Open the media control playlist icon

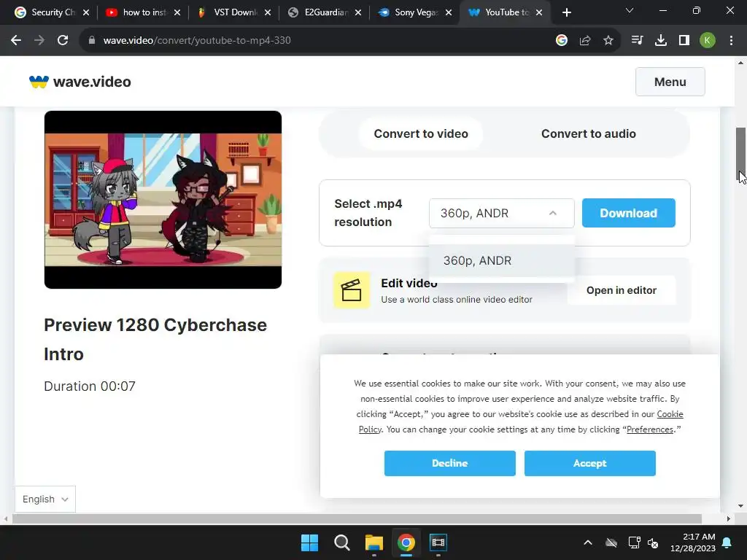637,41
